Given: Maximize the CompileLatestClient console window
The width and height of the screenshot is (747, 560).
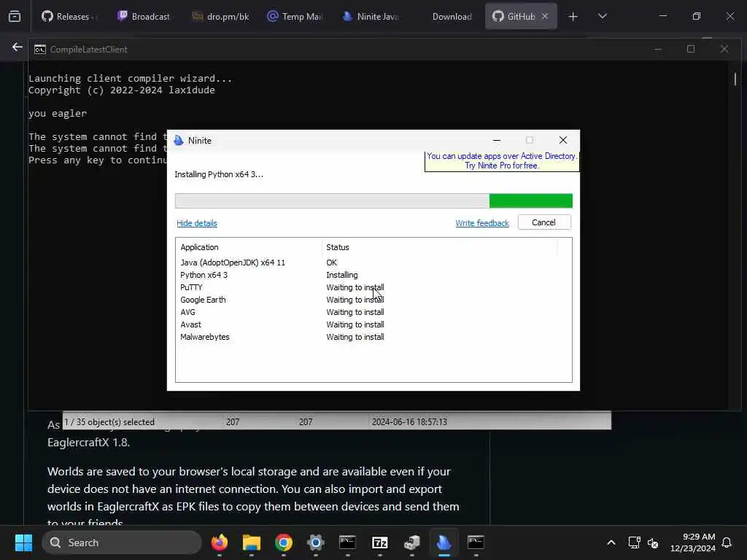Looking at the screenshot, I should [x=691, y=49].
